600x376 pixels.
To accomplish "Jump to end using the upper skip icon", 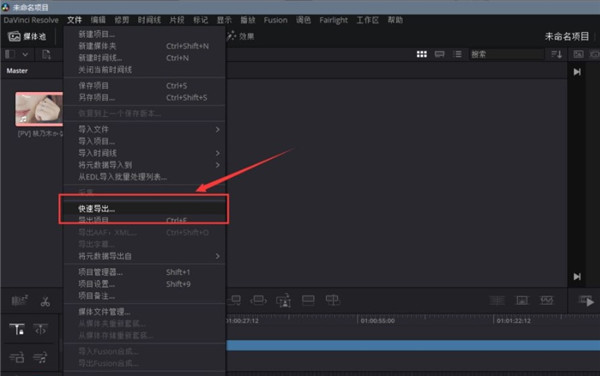I will point(577,72).
